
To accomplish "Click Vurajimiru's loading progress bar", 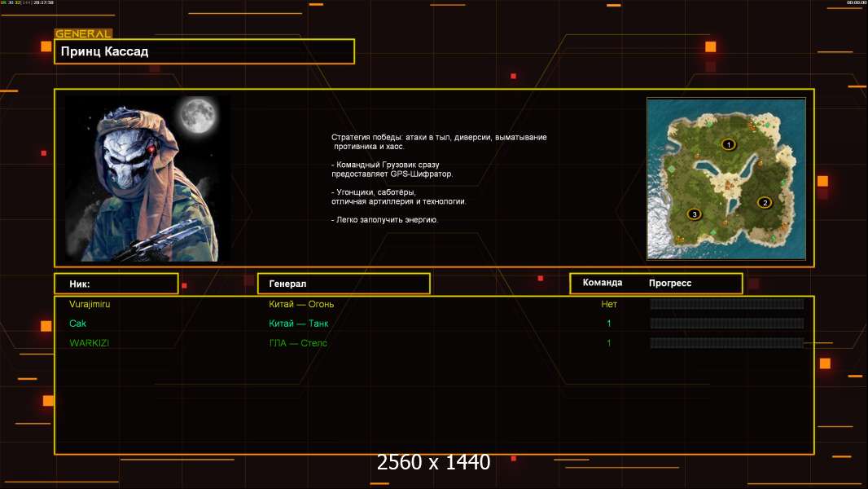I will [726, 304].
